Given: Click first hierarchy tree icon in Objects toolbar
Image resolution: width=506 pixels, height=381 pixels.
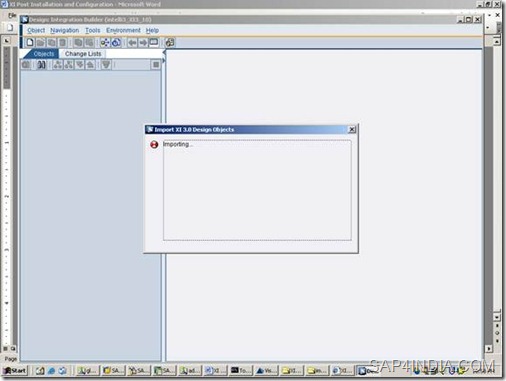Looking at the screenshot, I should (58, 64).
